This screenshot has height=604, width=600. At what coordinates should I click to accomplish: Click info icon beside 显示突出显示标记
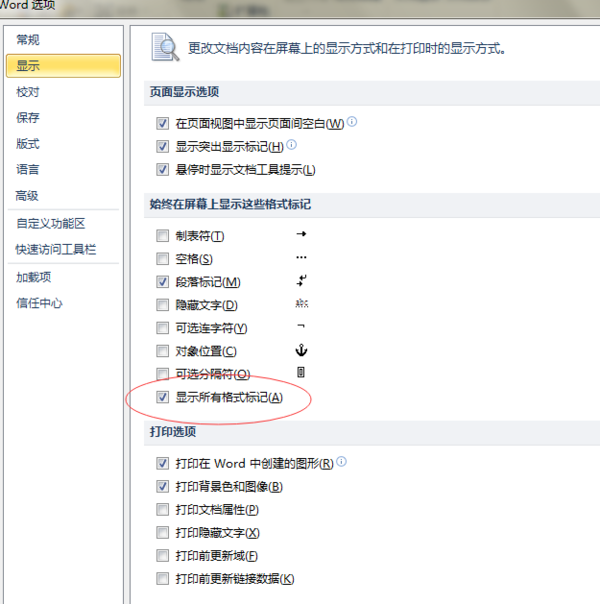pos(292,145)
